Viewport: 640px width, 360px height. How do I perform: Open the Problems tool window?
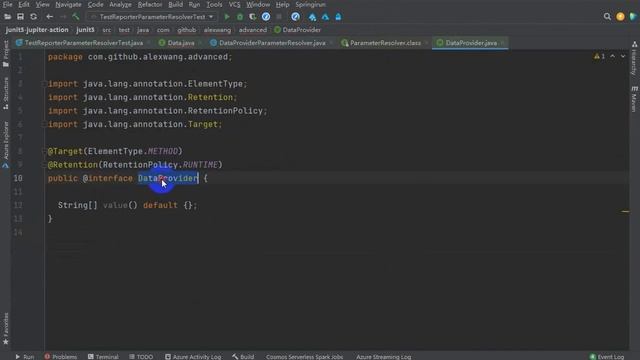pyautogui.click(x=60, y=356)
